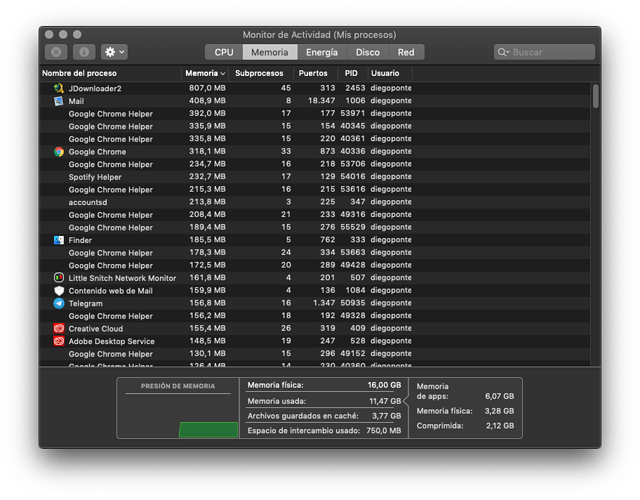Click the JDownloader2 app icon
The image size is (640, 500).
tap(59, 88)
